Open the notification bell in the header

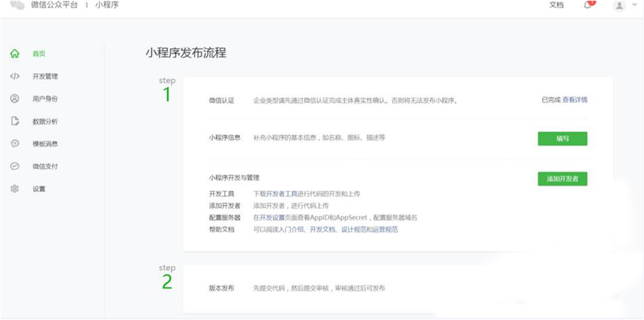pyautogui.click(x=588, y=5)
